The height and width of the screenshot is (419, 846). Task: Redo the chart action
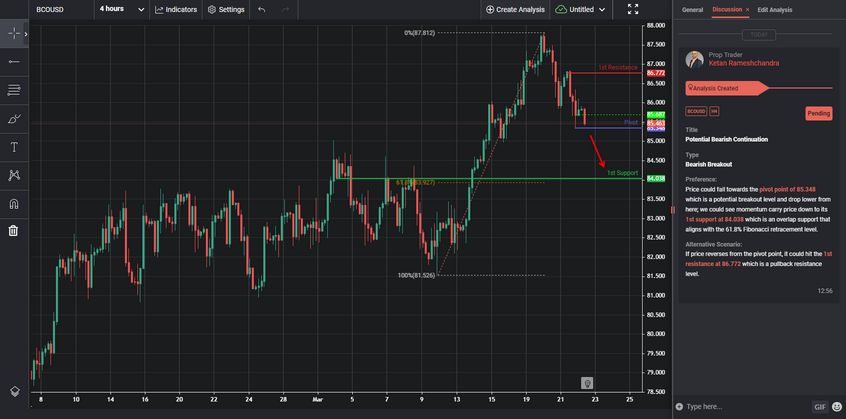tap(285, 10)
